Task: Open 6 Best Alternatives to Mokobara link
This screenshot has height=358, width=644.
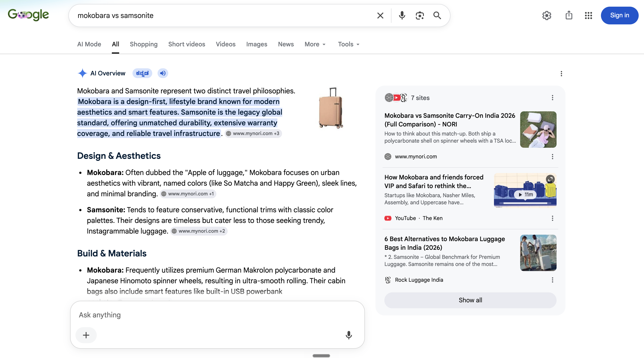Action: pyautogui.click(x=444, y=243)
